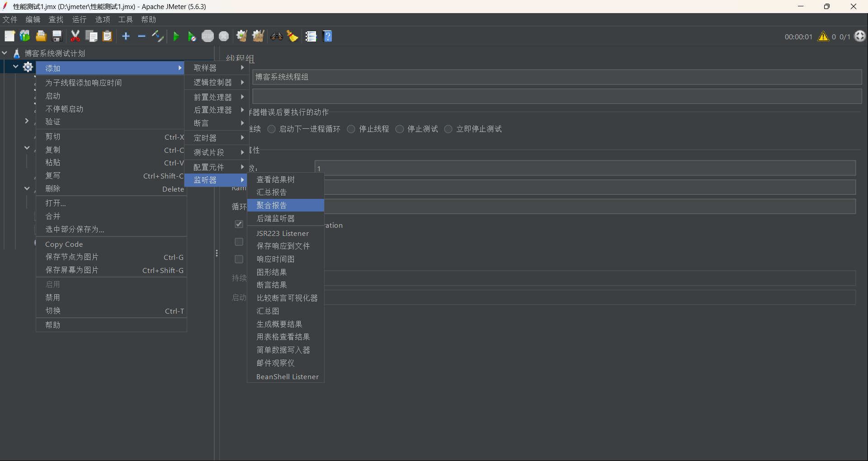This screenshot has width=868, height=461.
Task: Uncheck the checked checkbox below 循环
Action: coord(239,224)
